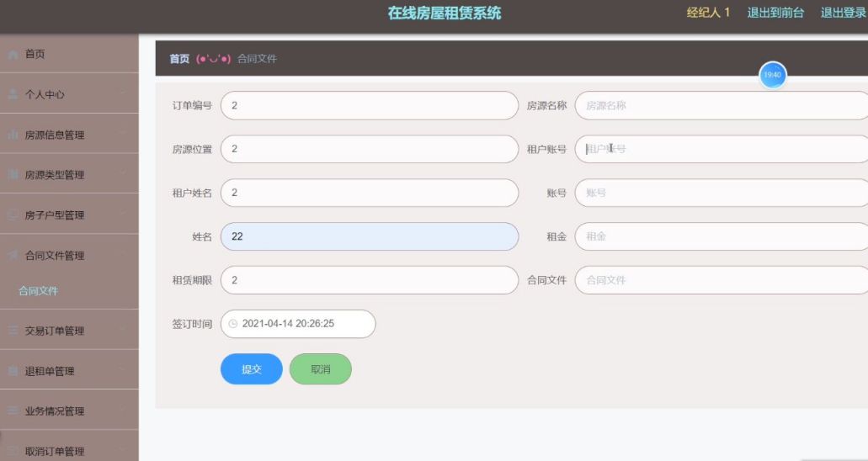Screen dimensions: 868x461
Task: Click the 首页 breadcrumb link
Action: [x=179, y=59]
